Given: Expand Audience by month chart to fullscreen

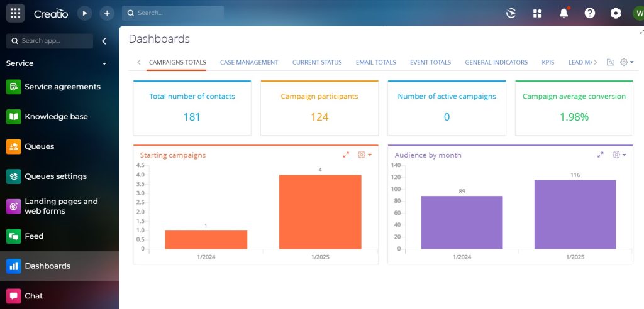Looking at the screenshot, I should (x=601, y=154).
